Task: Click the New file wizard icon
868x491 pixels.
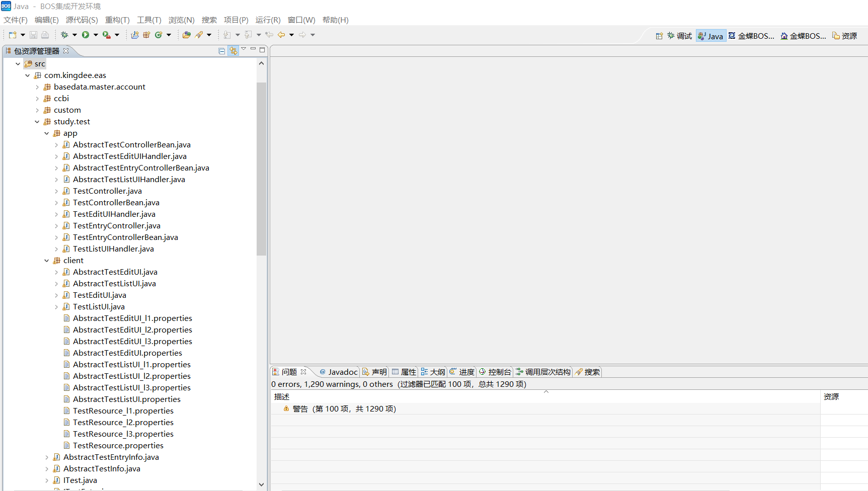Action: [13, 35]
